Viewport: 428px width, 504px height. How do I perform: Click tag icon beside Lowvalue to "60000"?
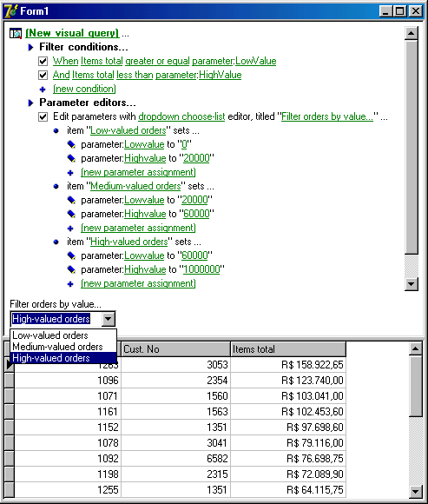tap(71, 255)
